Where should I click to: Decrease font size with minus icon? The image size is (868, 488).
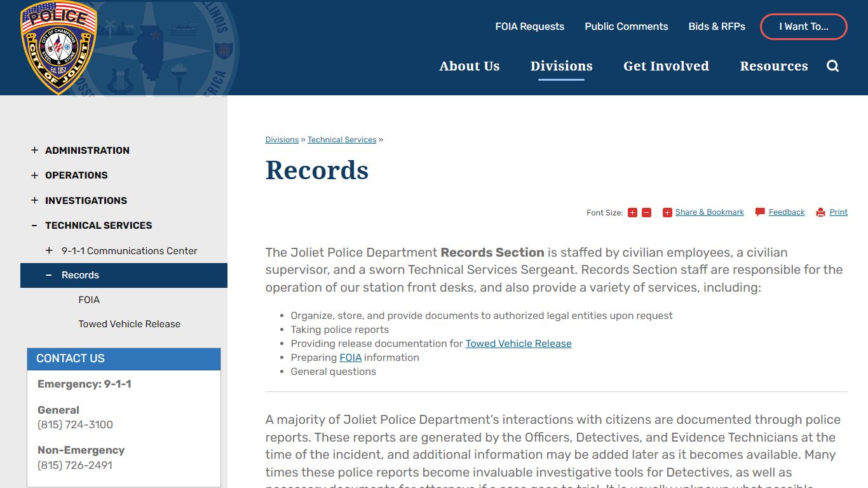coord(646,213)
